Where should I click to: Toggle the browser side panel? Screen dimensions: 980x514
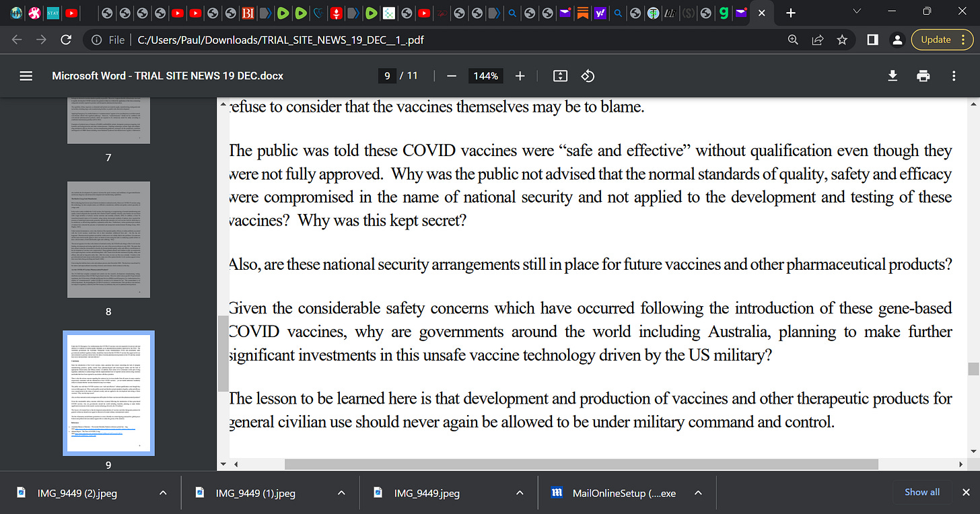(x=872, y=40)
